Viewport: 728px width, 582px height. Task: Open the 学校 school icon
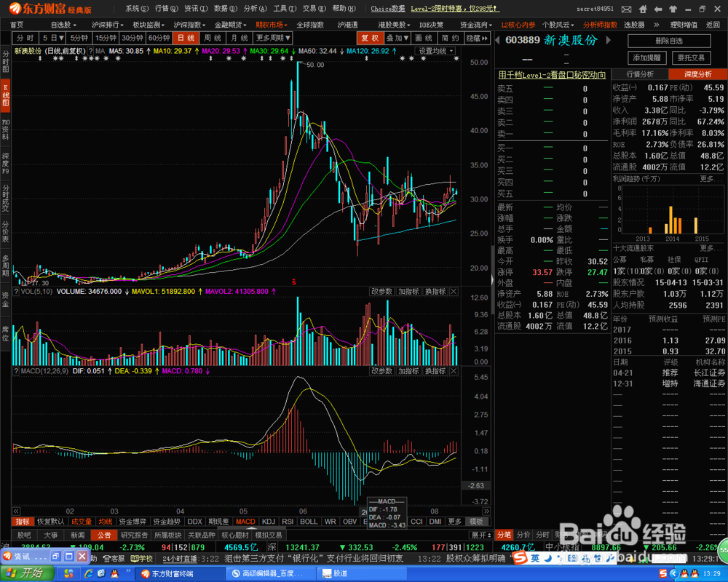[x=142, y=558]
